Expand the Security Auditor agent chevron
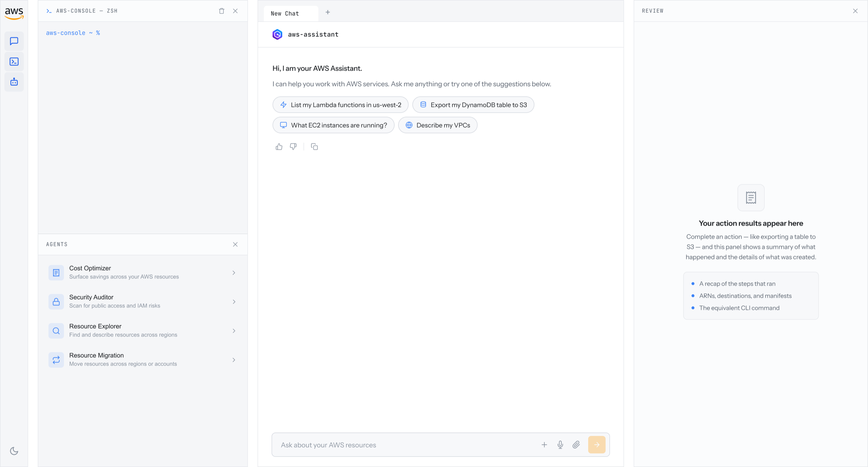The height and width of the screenshot is (467, 868). point(234,302)
